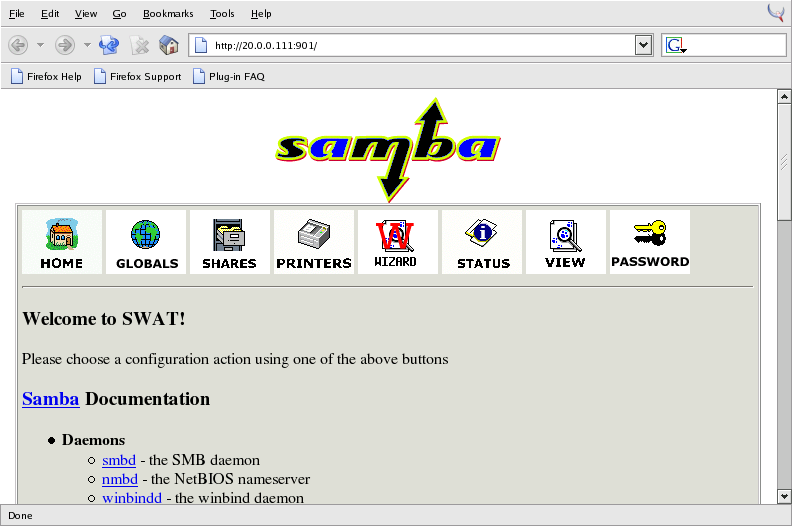Open the Go menu
This screenshot has height=526, width=792.
120,14
